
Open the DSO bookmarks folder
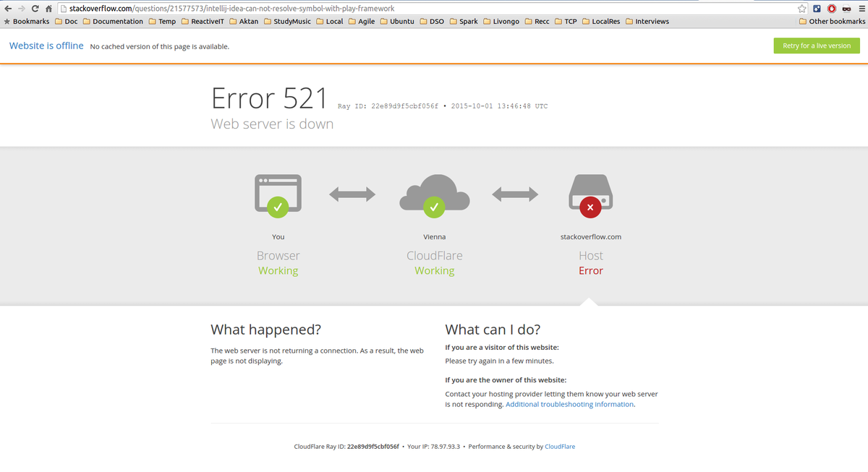[432, 22]
